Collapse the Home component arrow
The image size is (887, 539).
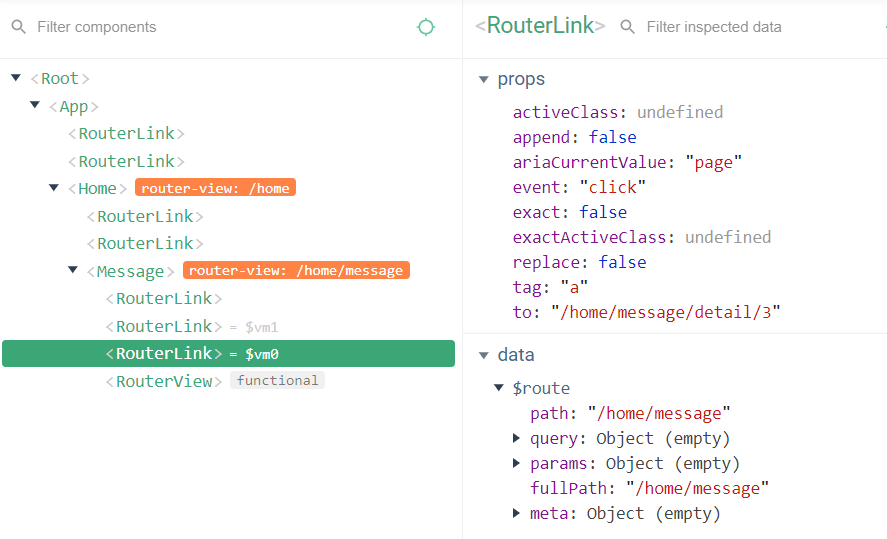(x=54, y=187)
